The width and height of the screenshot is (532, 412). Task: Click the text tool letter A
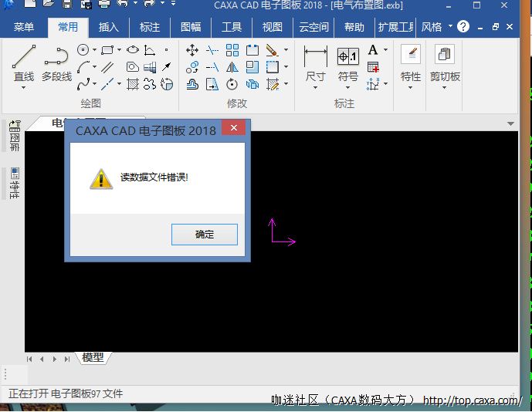(373, 50)
